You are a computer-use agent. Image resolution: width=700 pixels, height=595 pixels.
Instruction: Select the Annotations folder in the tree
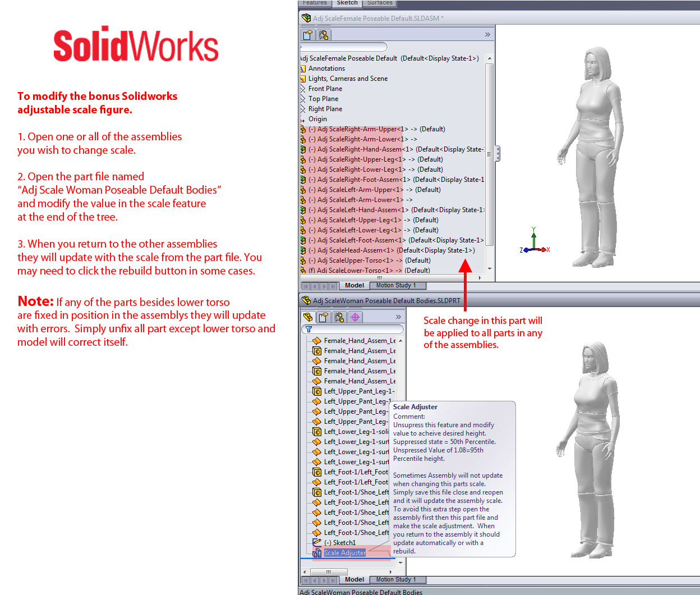pyautogui.click(x=326, y=68)
